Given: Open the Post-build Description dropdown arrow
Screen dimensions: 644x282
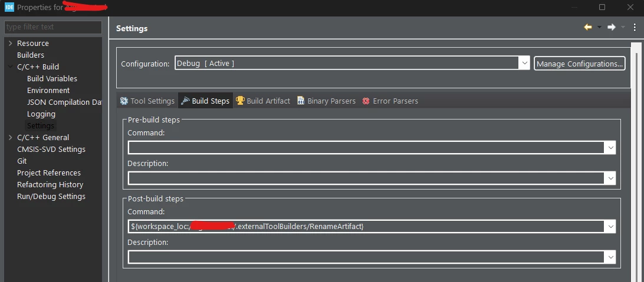Looking at the screenshot, I should (x=610, y=257).
